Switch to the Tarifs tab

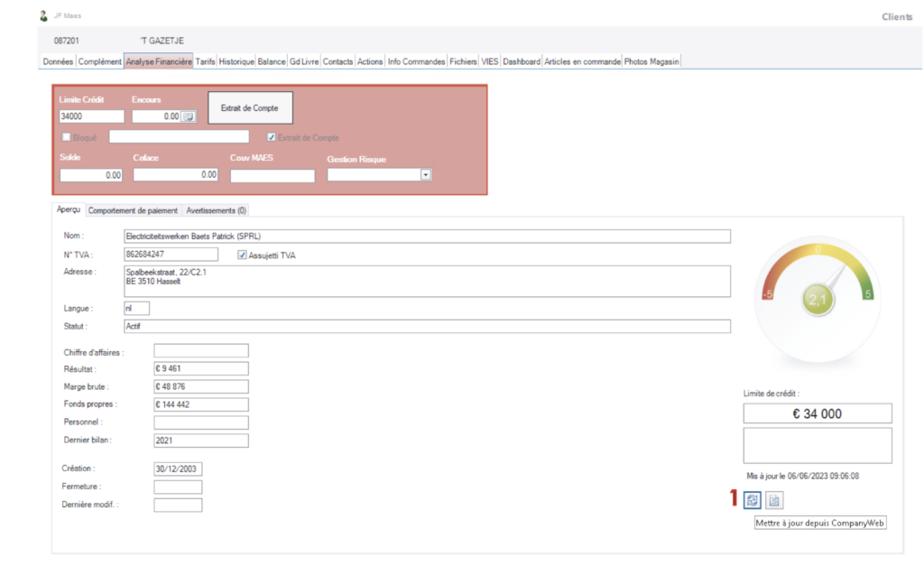[x=205, y=61]
